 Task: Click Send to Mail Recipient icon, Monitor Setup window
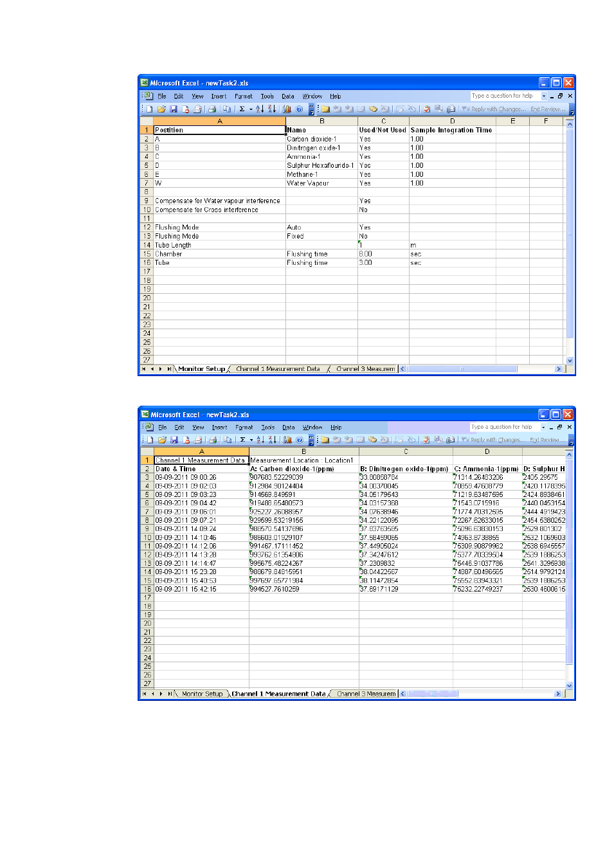tap(451, 109)
